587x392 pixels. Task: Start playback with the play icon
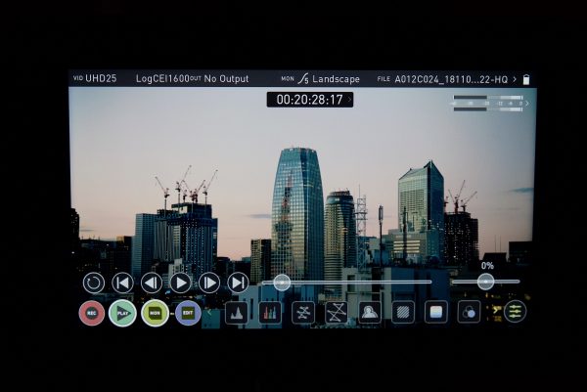point(180,283)
